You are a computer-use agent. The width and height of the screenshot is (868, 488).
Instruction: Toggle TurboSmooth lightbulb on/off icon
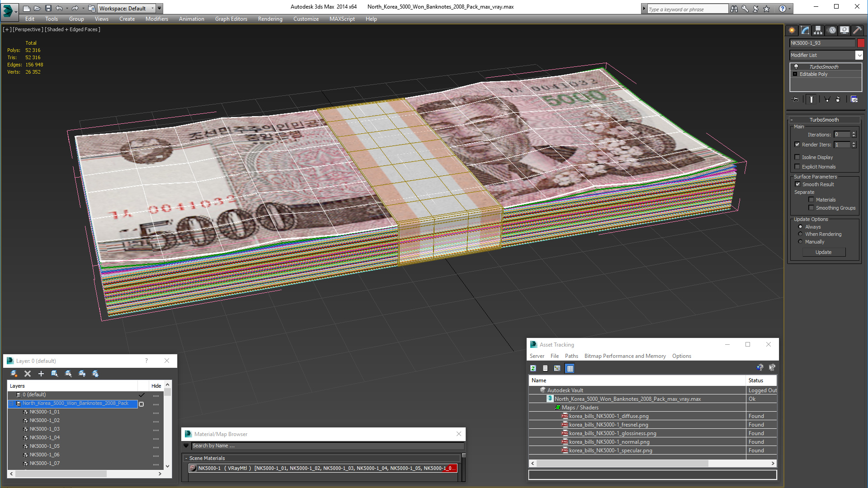[x=796, y=66]
